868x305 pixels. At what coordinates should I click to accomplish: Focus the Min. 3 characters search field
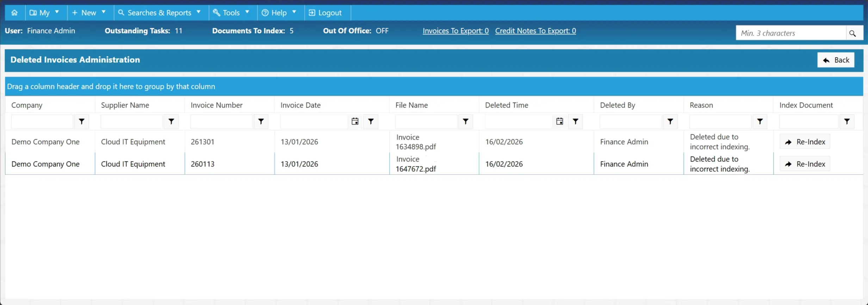791,33
